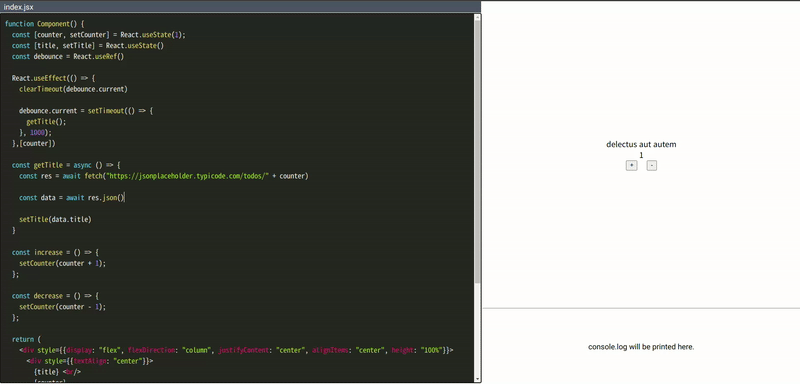800x384 pixels.
Task: Click the 'React.useEffect(() => {' line
Action: click(54, 78)
